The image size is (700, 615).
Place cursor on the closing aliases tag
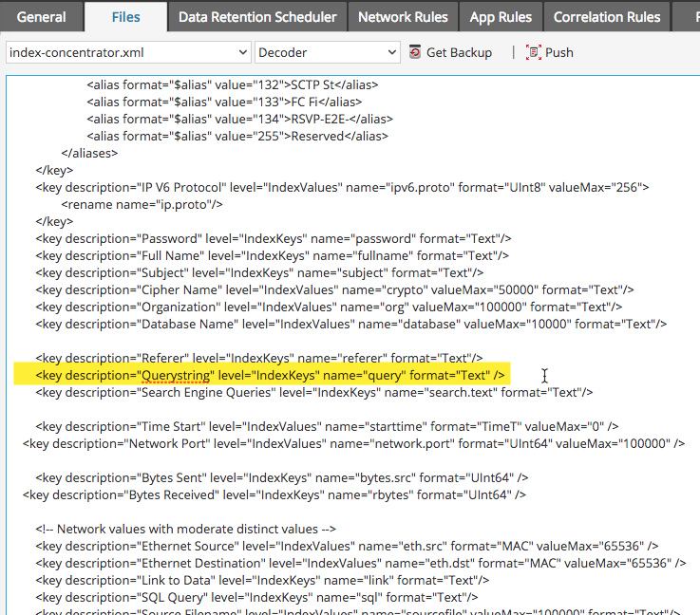[x=89, y=153]
